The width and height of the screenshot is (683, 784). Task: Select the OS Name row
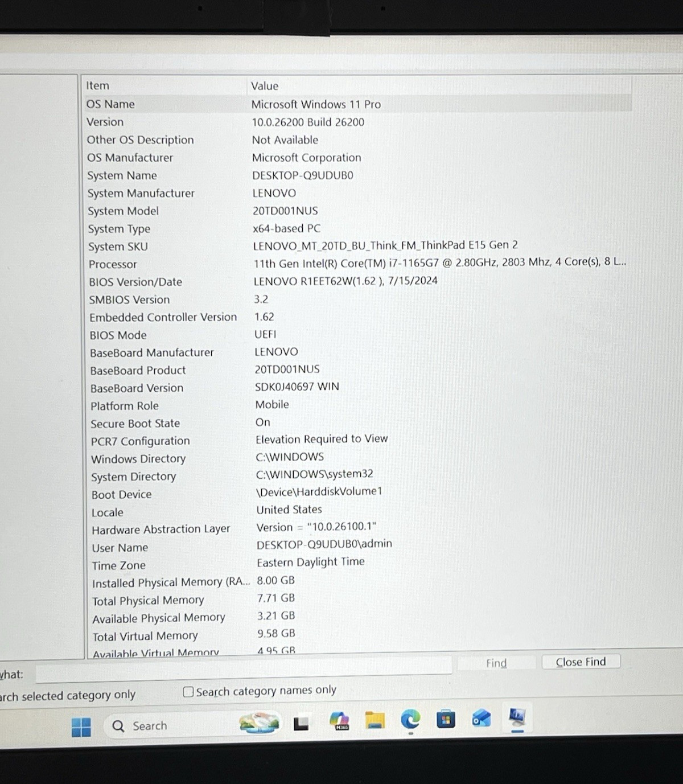357,104
